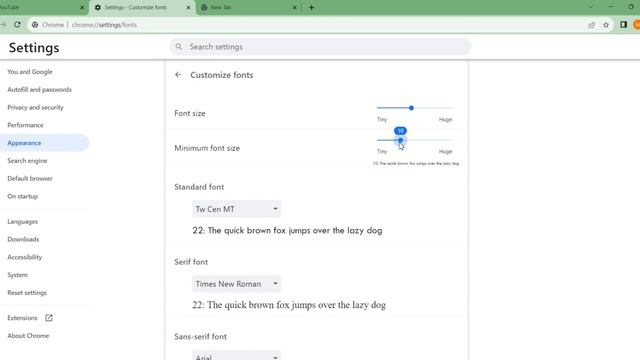This screenshot has height=360, width=640.
Task: Open You and Google settings section
Action: pyautogui.click(x=30, y=71)
